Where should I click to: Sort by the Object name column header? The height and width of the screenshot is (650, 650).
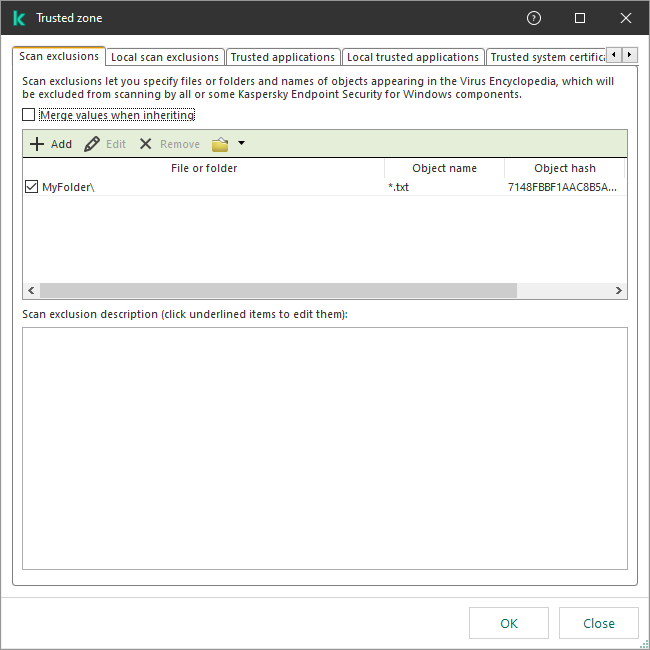tap(444, 168)
